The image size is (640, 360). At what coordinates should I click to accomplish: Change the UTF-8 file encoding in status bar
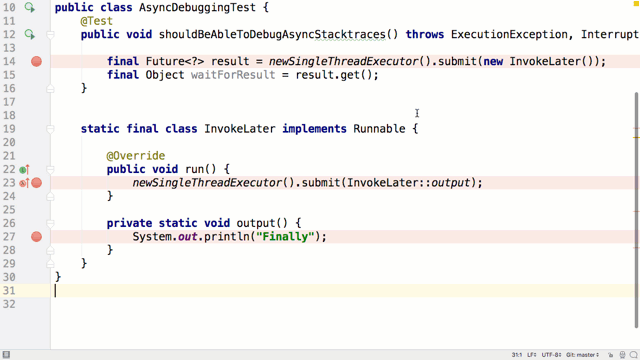[550, 355]
